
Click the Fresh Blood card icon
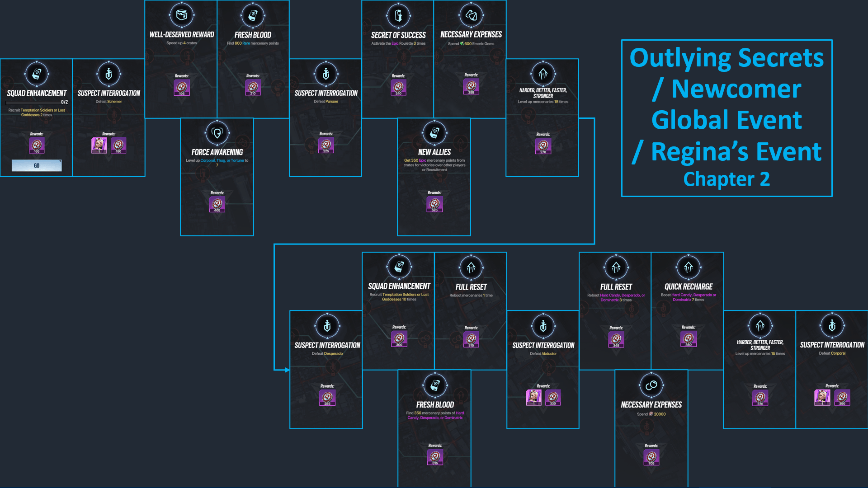[253, 15]
